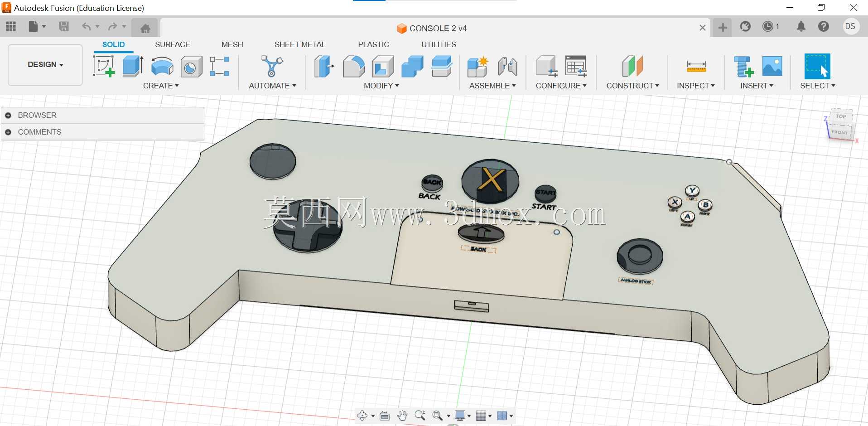Select the Joint tool in Assemble
This screenshot has width=868, height=426.
507,66
